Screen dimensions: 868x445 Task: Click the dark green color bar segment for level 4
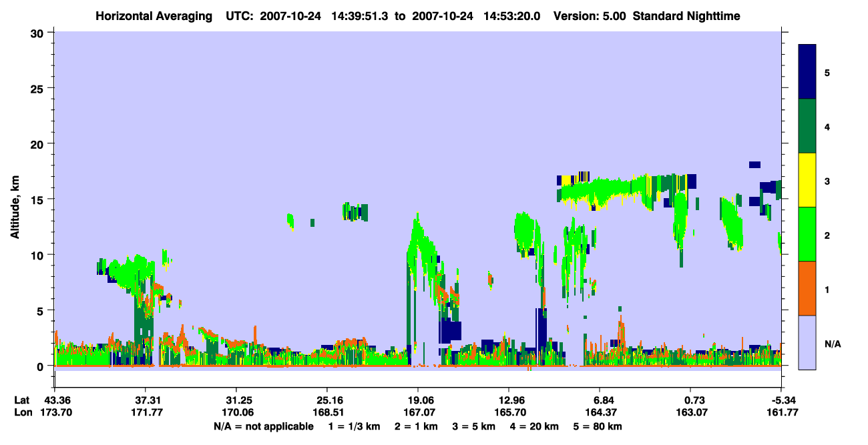pyautogui.click(x=807, y=126)
